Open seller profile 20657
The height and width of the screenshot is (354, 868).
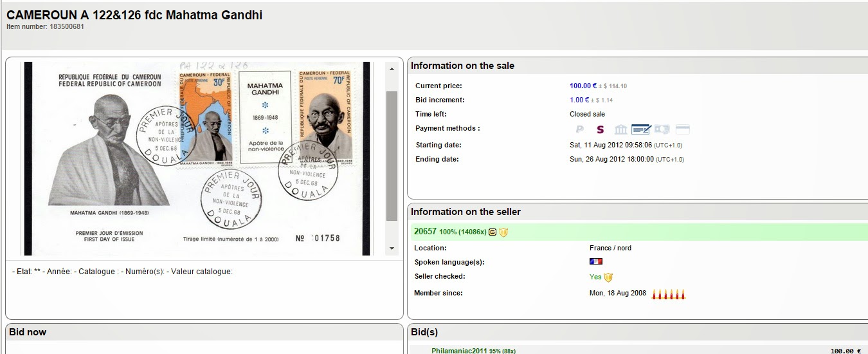(425, 232)
